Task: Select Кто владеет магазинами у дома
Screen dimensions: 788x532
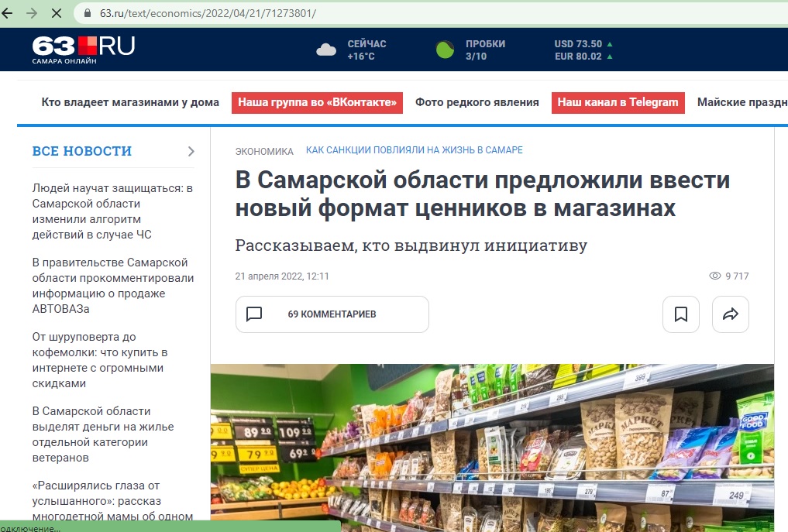Action: coord(130,102)
